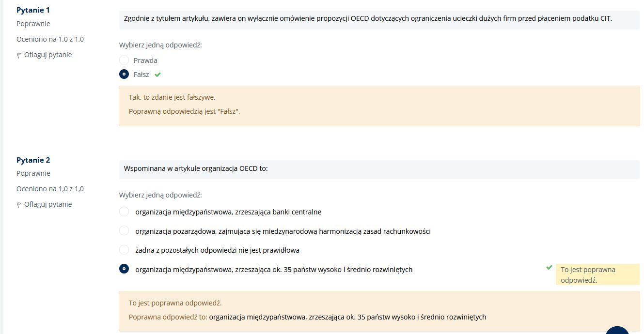Click the "Pytanie 1" heading
Screen dimensions: 644x334
[x=33, y=10]
